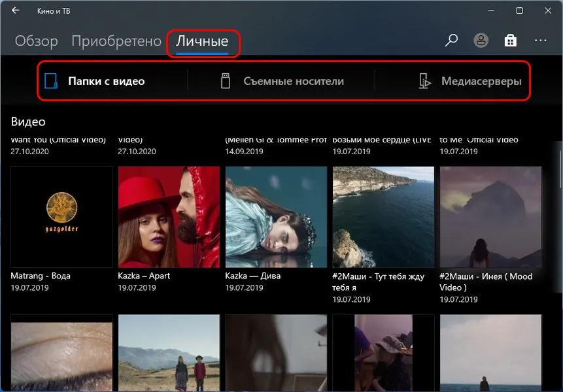This screenshot has width=563, height=392.
Task: Click the removable storage USB icon
Action: pyautogui.click(x=226, y=81)
